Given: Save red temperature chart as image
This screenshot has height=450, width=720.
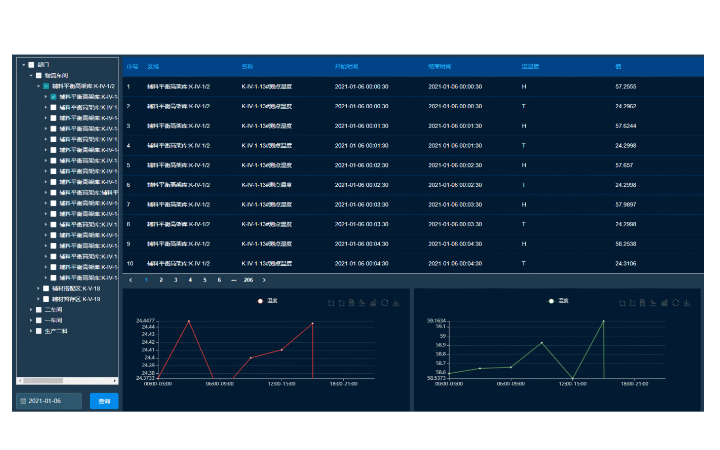Looking at the screenshot, I should 396,303.
